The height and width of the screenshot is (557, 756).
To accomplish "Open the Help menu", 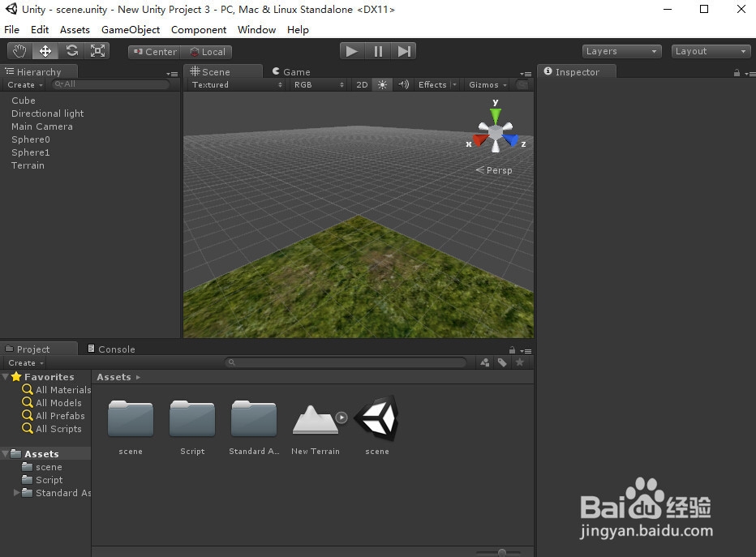I will pyautogui.click(x=298, y=30).
